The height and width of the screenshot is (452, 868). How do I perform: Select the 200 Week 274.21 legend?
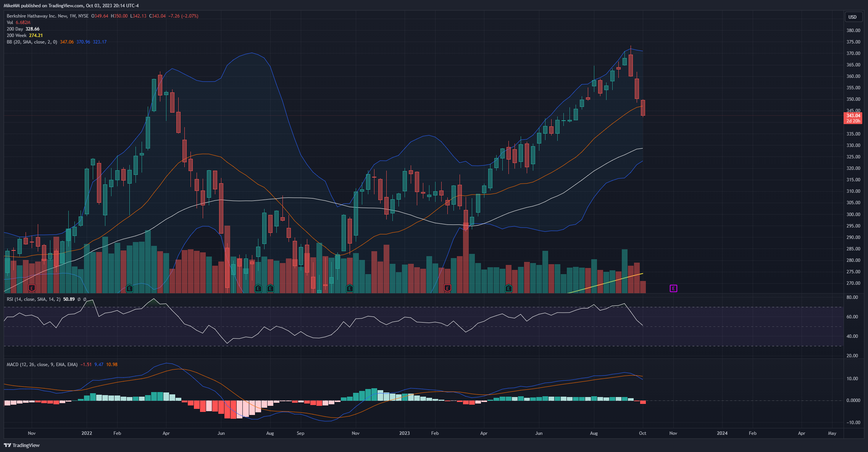point(25,36)
